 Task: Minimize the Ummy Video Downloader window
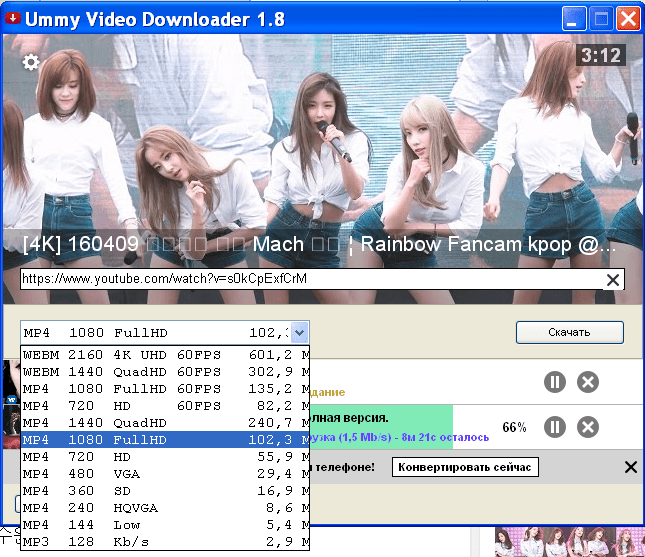574,19
